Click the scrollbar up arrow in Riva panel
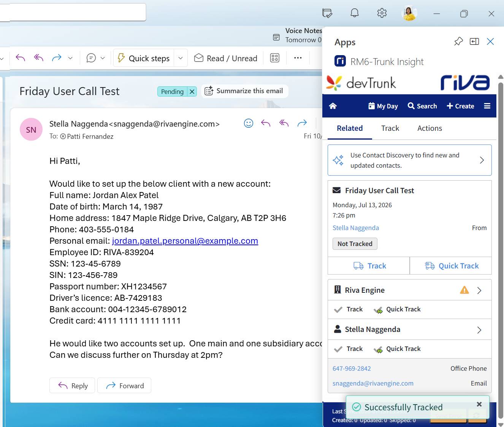504x427 pixels. pyautogui.click(x=501, y=77)
